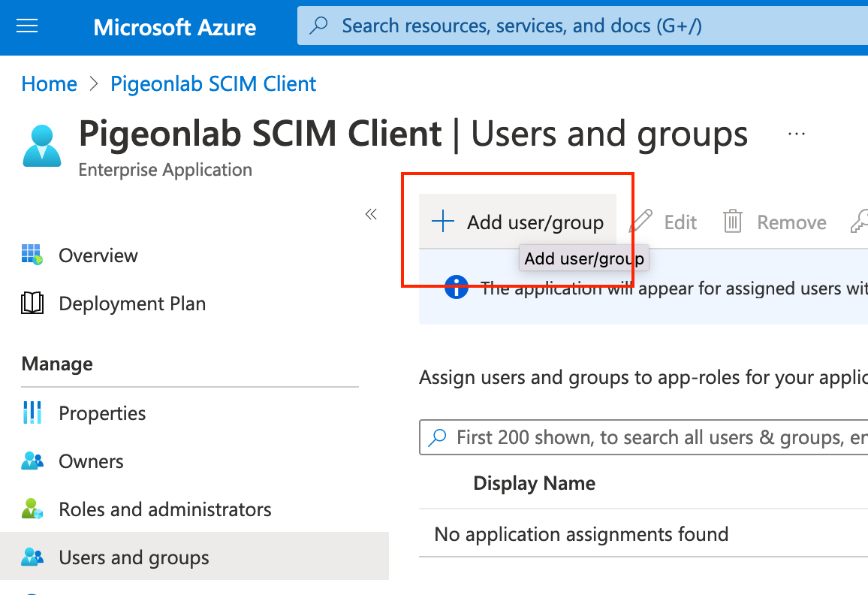Click the 'No application assignments found' text

[x=581, y=534]
